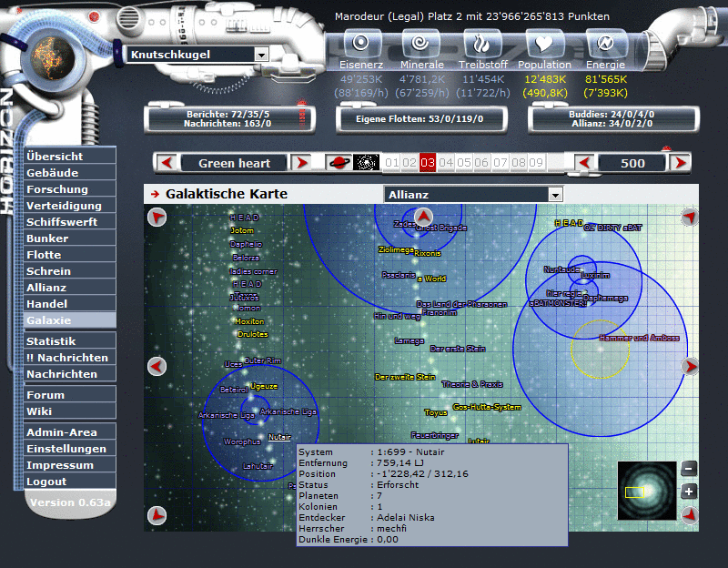The height and width of the screenshot is (568, 728).
Task: Open the Eisenerz resource overview icon
Action: (x=361, y=42)
